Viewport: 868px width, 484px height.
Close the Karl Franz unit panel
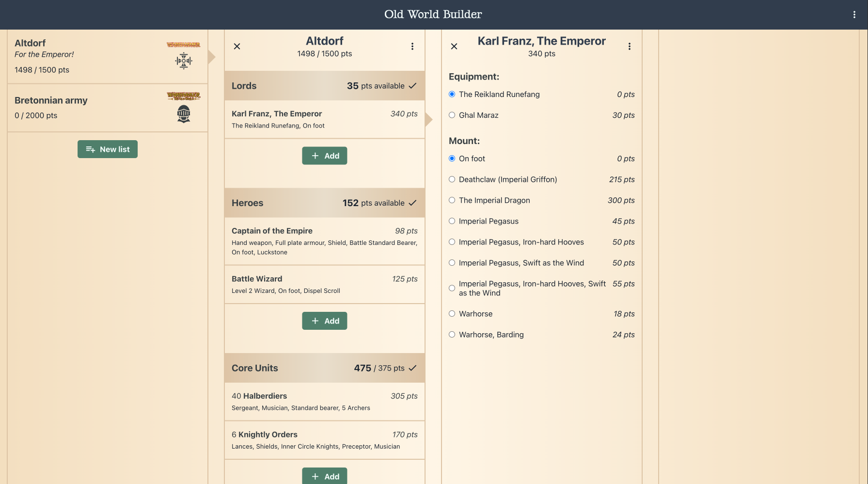[x=454, y=47]
